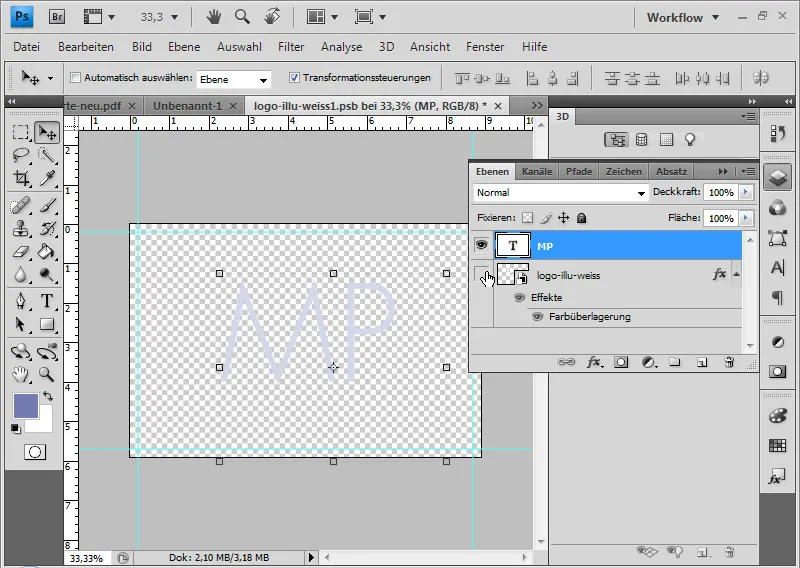Viewport: 800px width, 568px height.
Task: Show the logo-illu-weiss layer
Action: click(481, 275)
